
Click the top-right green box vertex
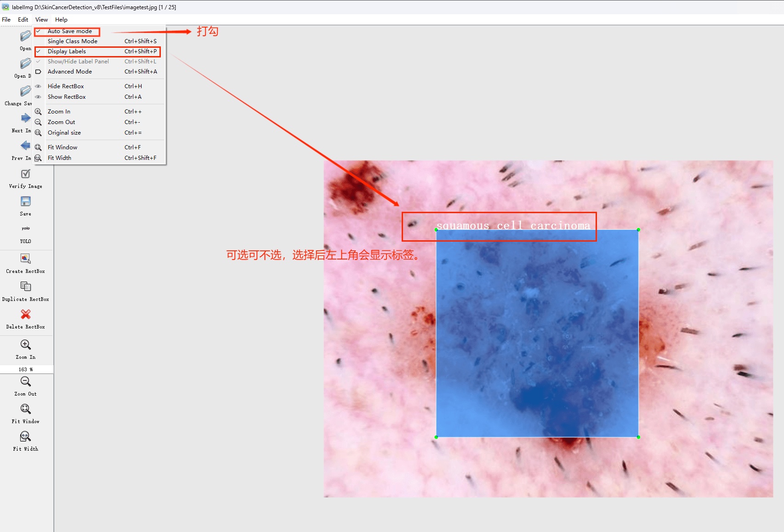pos(638,230)
